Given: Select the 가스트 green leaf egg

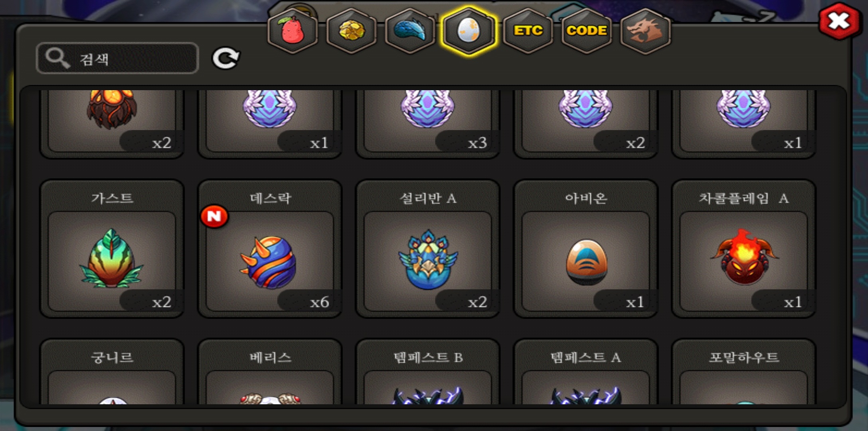Looking at the screenshot, I should point(112,249).
